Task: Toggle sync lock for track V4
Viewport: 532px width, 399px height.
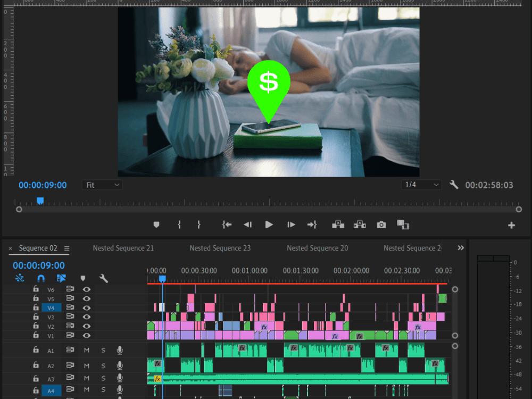Action: (70, 307)
